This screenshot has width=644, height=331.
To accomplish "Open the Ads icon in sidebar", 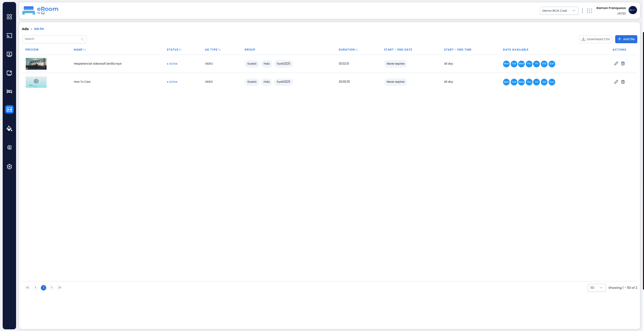I will (x=9, y=110).
